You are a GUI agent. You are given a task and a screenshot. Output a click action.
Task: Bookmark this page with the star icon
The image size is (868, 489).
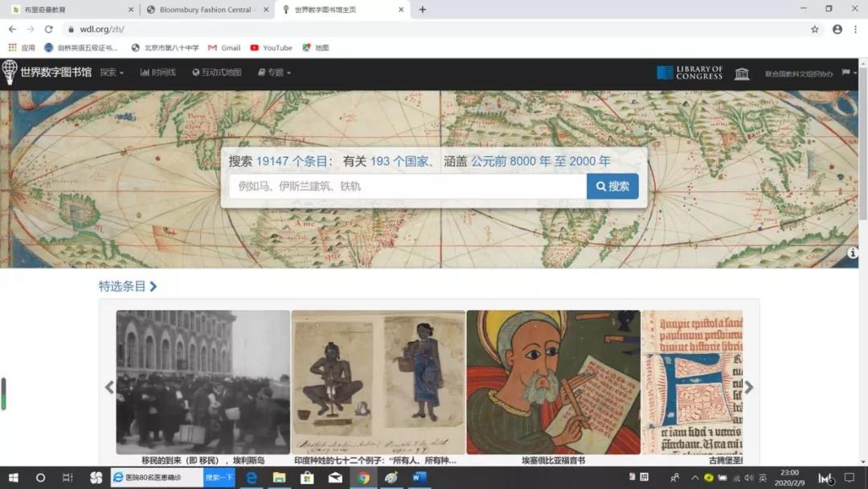click(815, 29)
